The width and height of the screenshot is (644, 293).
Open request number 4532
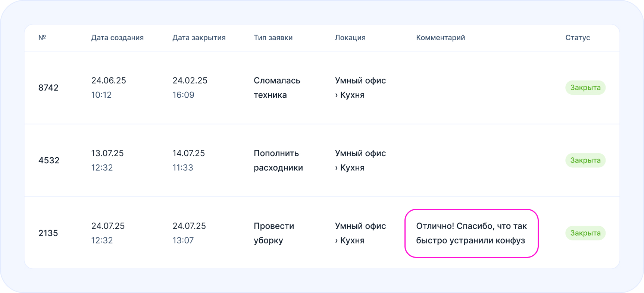[49, 160]
